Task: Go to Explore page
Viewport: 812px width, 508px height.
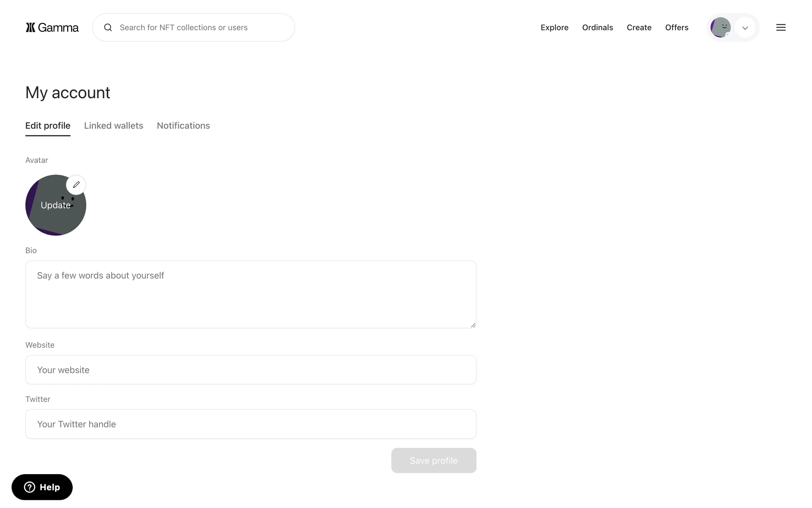Action: pos(554,28)
